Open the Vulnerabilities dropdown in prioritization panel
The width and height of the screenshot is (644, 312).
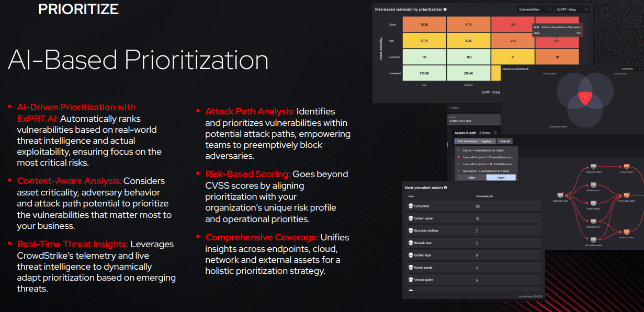535,9
